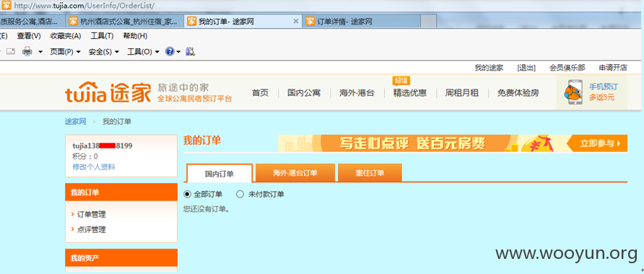Viewport: 644px width, 274px height.
Task: Click the tujia138 username text
Action: tap(103, 146)
